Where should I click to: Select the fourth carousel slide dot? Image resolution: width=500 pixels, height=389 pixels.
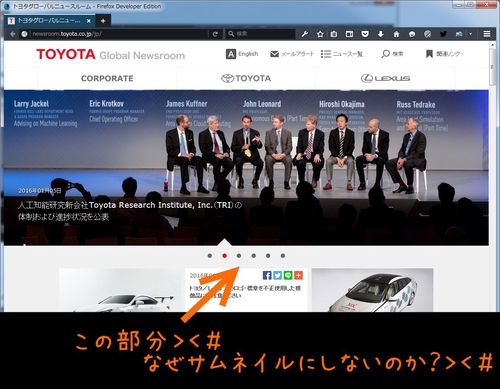[x=254, y=256]
